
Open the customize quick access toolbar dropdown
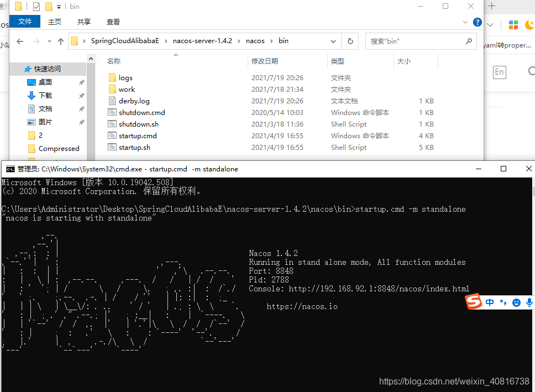[x=59, y=7]
